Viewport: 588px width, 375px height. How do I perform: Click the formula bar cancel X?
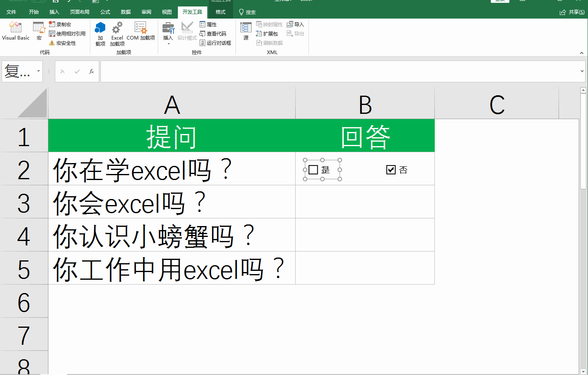click(x=63, y=71)
